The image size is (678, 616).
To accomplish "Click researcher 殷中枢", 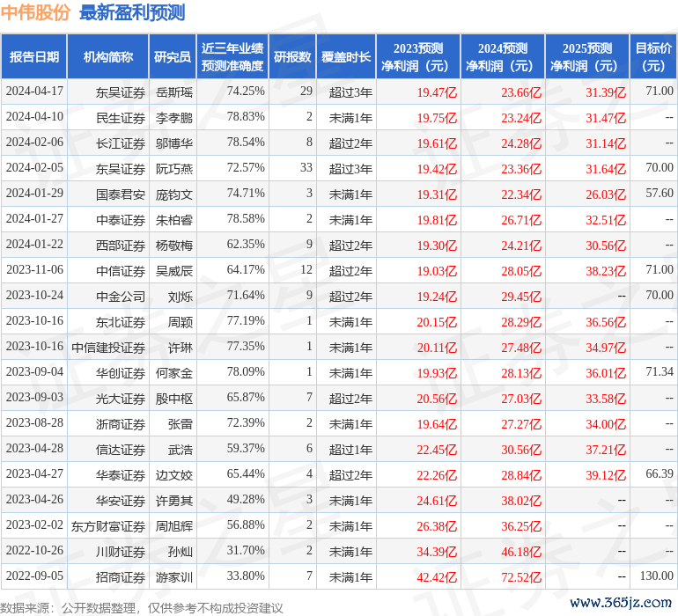I will (174, 398).
